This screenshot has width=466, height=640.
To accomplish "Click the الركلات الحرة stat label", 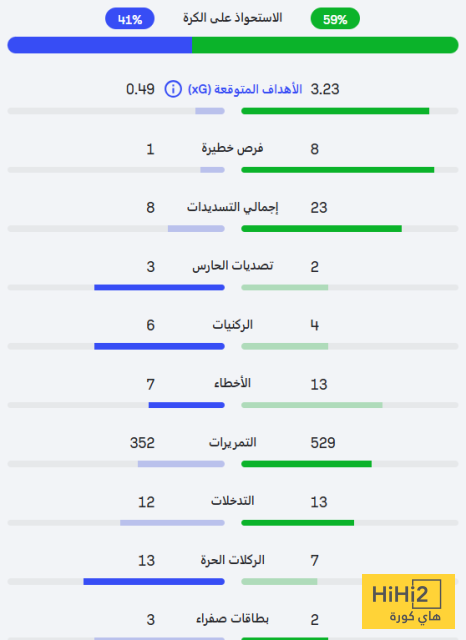I will tap(233, 560).
